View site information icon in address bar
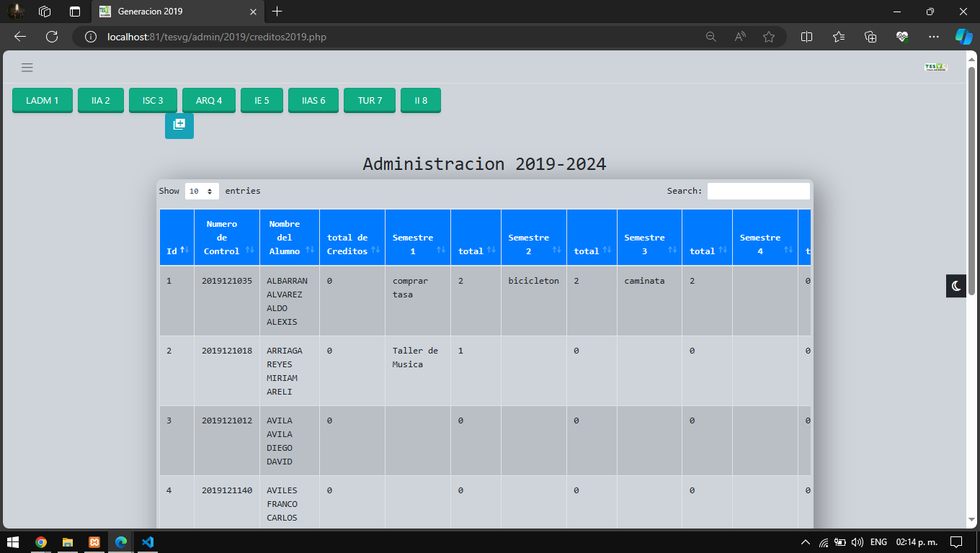 [x=91, y=37]
